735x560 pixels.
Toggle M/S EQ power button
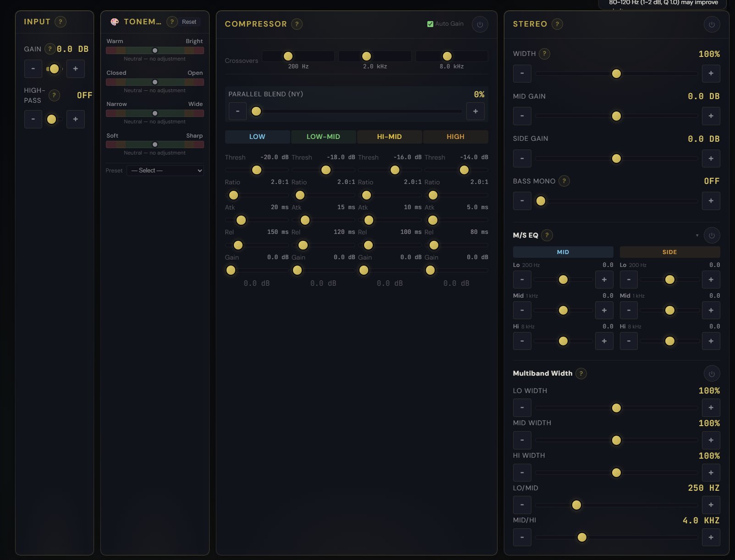pos(712,235)
